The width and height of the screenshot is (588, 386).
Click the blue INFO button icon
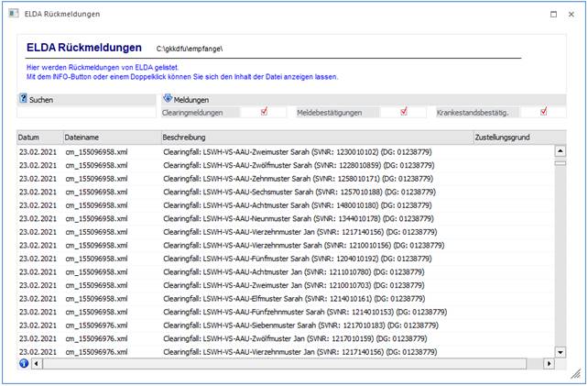click(23, 363)
